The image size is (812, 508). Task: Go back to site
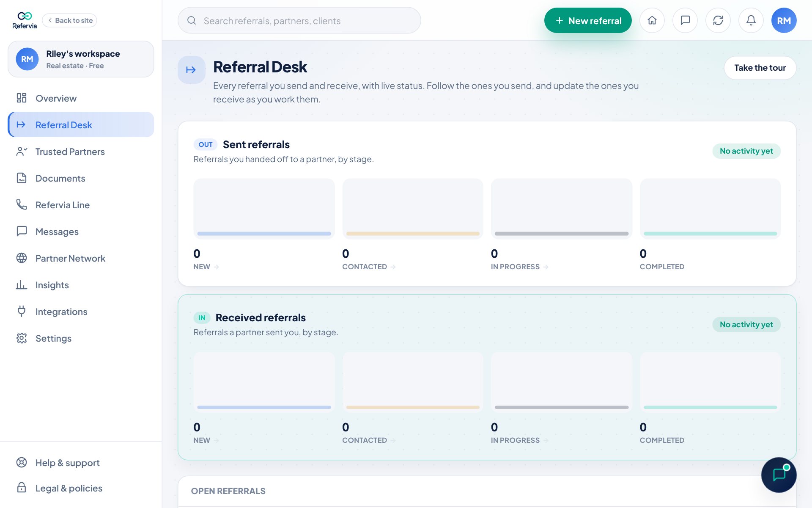[x=70, y=20]
